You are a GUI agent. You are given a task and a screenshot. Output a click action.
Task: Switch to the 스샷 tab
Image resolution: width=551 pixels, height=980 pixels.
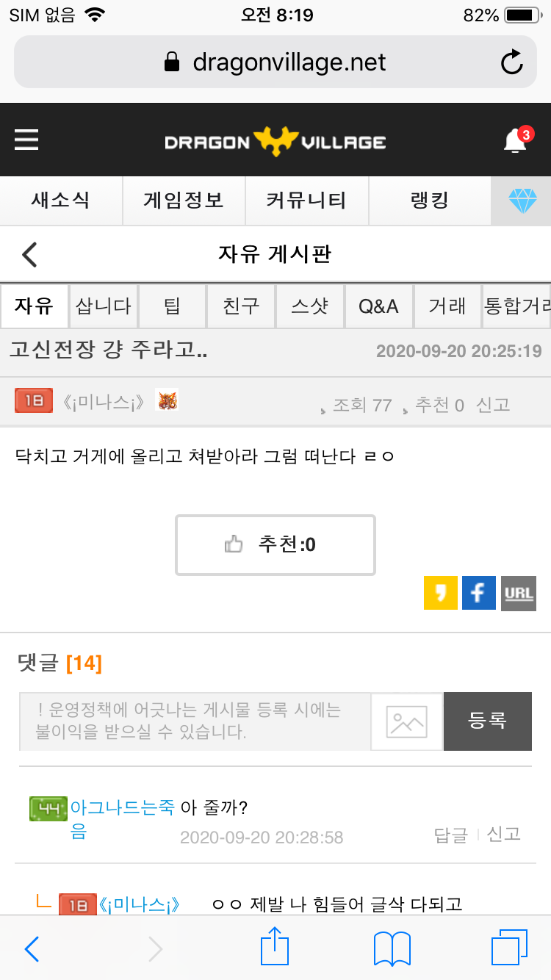tap(310, 306)
